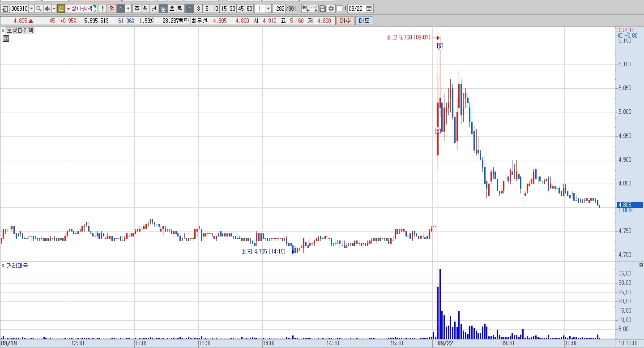Image resolution: width=644 pixels, height=348 pixels.
Task: Expand the sound options dropdown arrow
Action: 54,9
